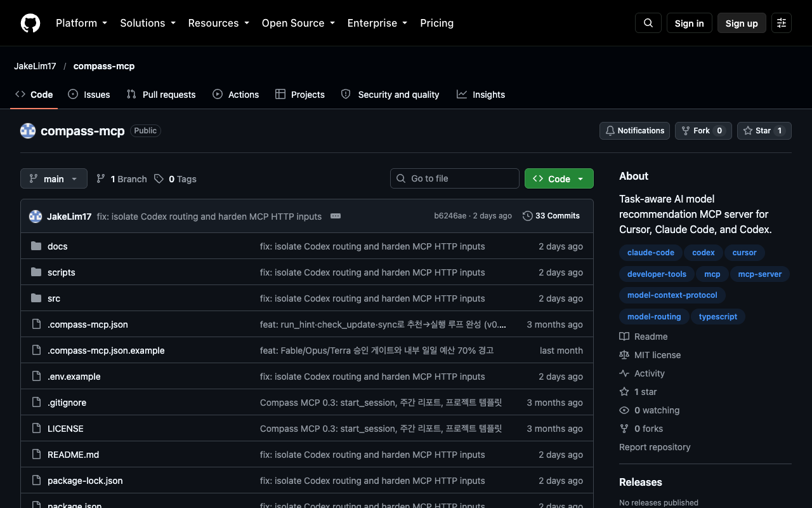
Task: Open the Pull requests tab
Action: (161, 95)
